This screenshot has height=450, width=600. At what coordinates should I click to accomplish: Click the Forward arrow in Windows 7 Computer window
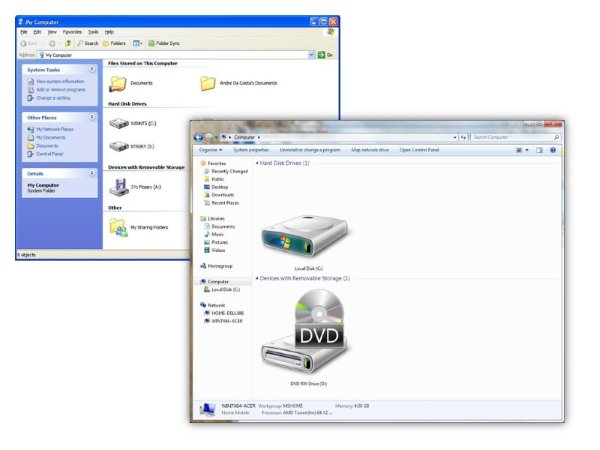click(209, 137)
